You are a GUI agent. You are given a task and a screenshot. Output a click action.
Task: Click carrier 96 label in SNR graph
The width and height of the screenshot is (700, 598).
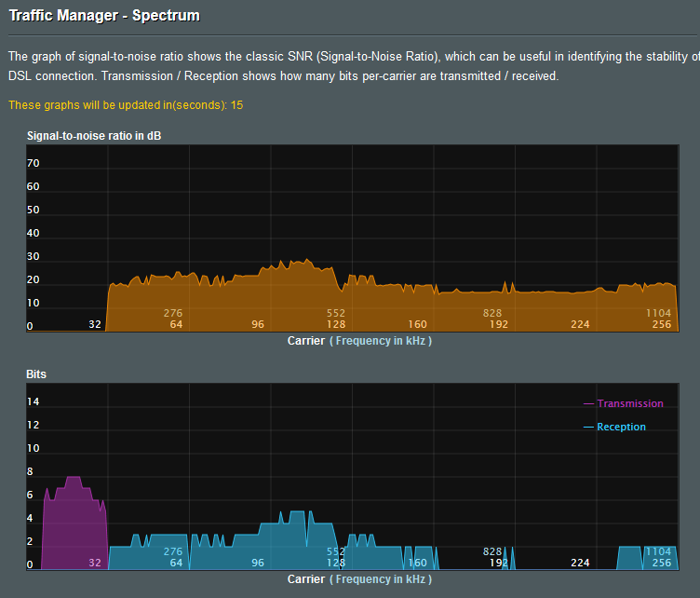pos(258,324)
